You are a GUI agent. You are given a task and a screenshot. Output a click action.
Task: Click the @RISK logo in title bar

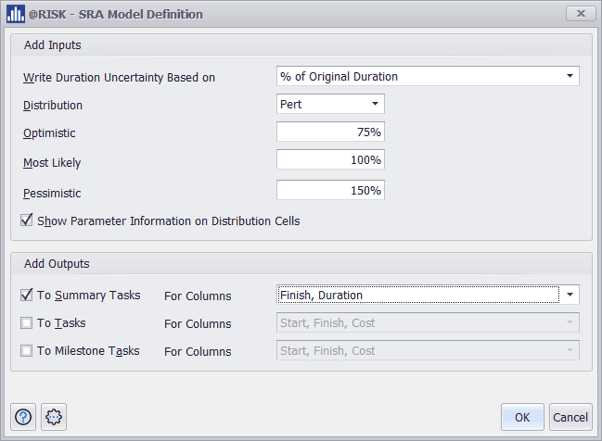click(x=16, y=14)
